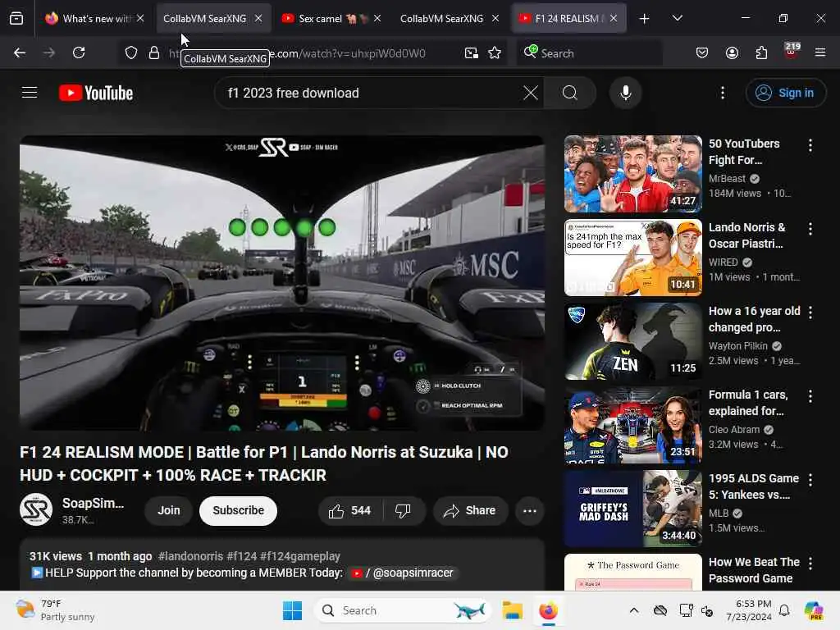Open the ZEN 16 year old thumbnail
The width and height of the screenshot is (840, 630).
632,340
